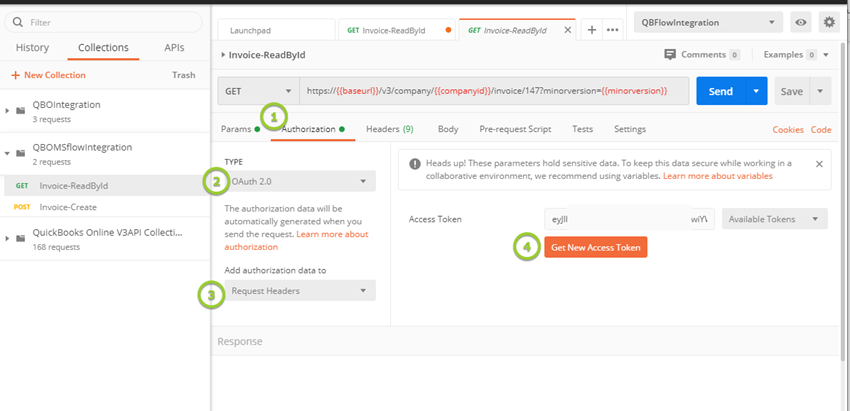Open the environment quick look eye icon
The image size is (850, 411).
click(x=801, y=22)
